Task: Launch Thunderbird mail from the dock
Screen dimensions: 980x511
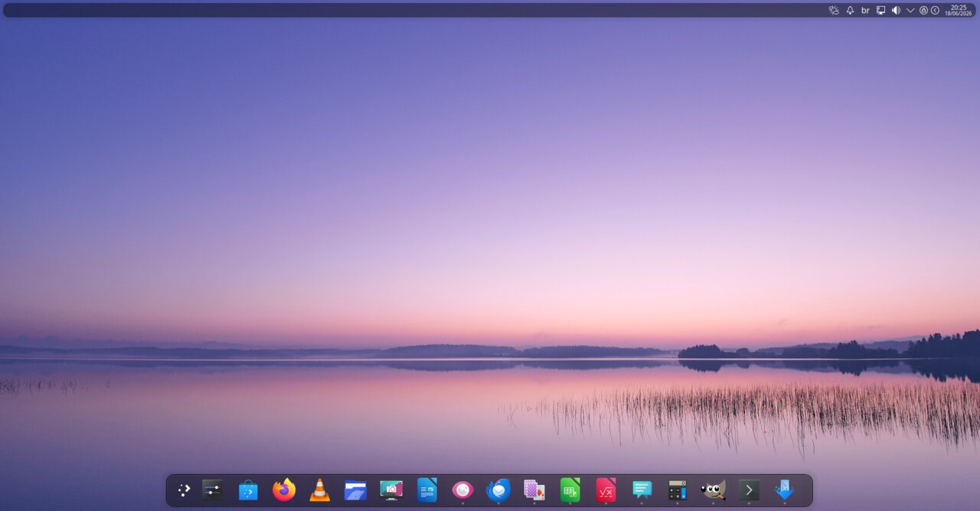Action: [x=498, y=490]
